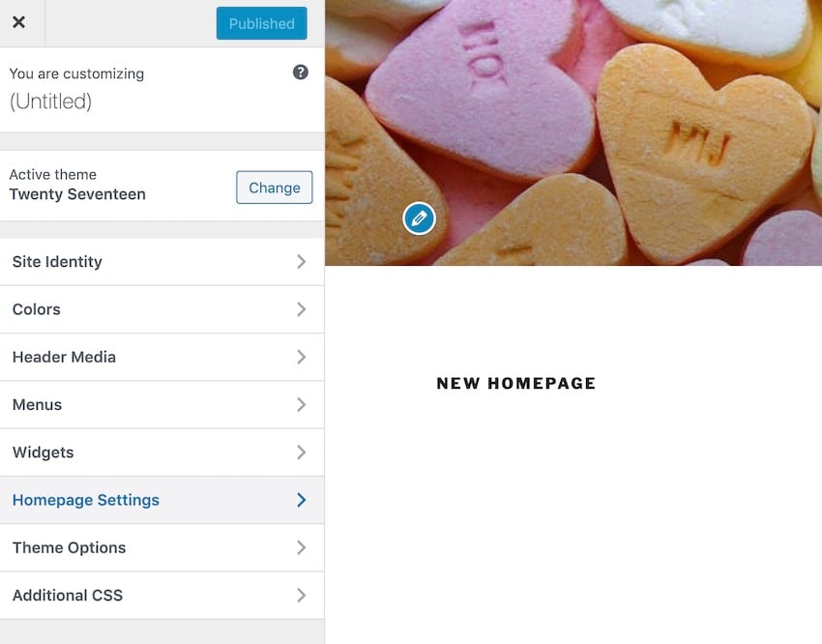Image resolution: width=822 pixels, height=644 pixels.
Task: Open the Colors section
Action: pos(162,309)
